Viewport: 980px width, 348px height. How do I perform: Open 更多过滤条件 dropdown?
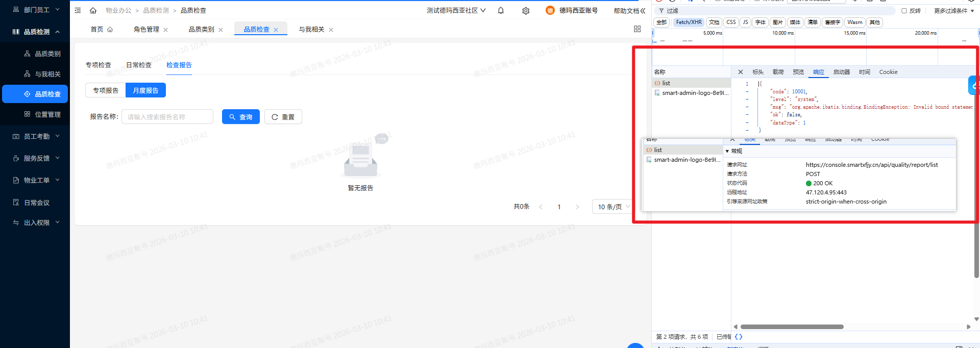tap(954, 11)
